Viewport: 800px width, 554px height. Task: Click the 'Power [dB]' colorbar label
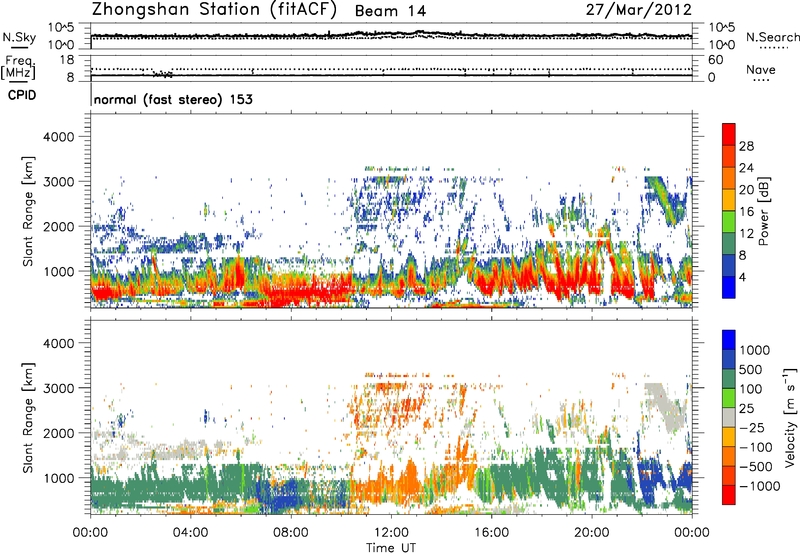tap(763, 211)
